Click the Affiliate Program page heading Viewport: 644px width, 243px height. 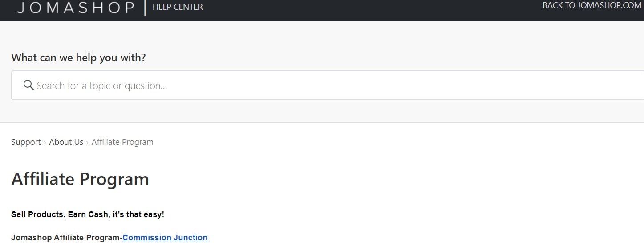click(x=80, y=179)
